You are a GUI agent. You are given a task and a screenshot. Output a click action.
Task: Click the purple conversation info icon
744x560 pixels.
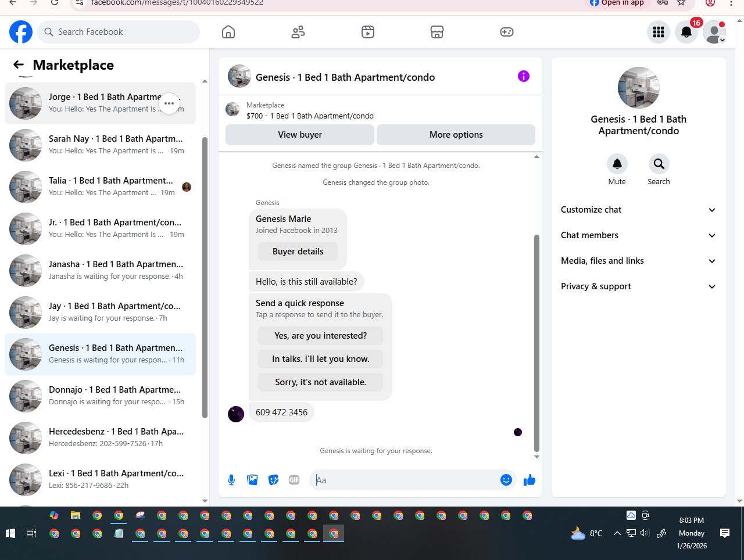coord(524,76)
